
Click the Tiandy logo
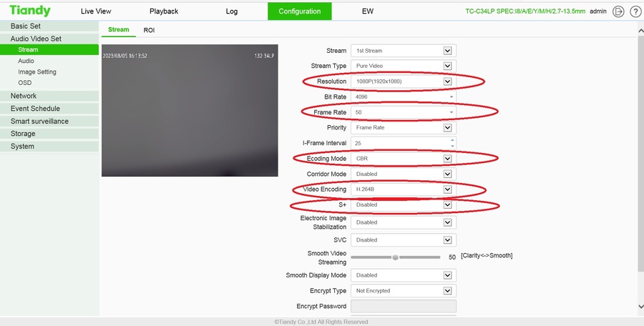point(30,11)
